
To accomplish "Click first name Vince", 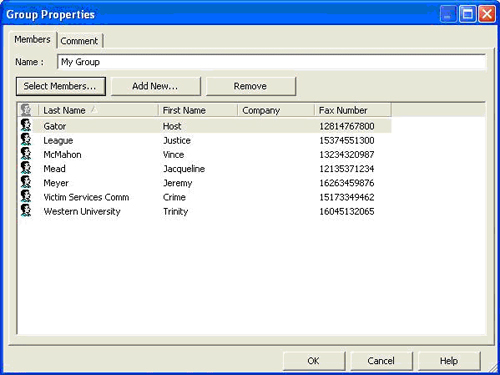I will pos(173,155).
